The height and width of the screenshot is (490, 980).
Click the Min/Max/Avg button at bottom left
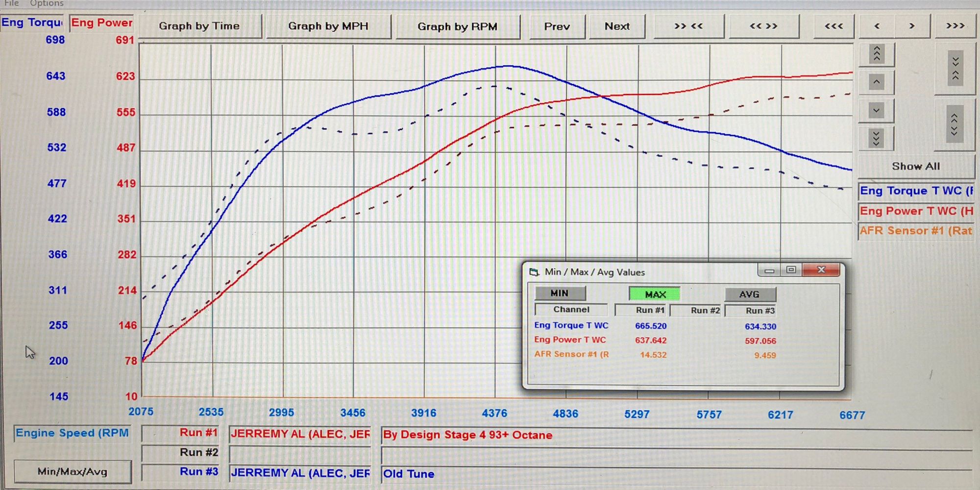click(73, 471)
